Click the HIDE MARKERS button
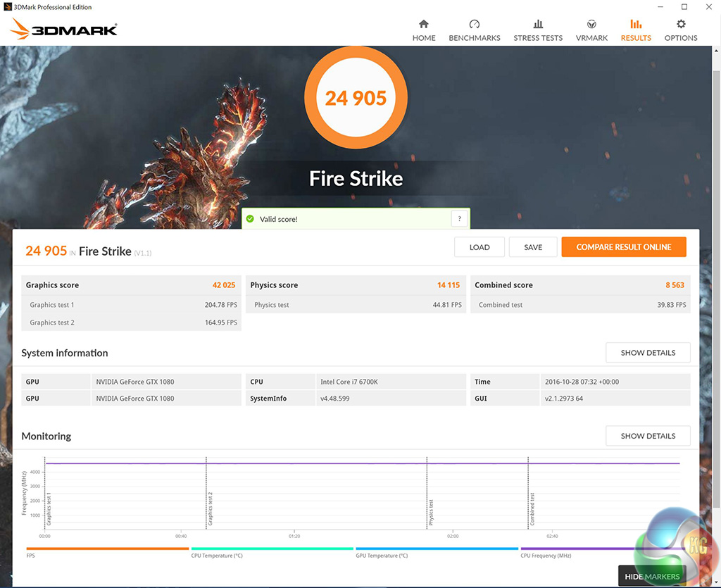 coord(651,576)
